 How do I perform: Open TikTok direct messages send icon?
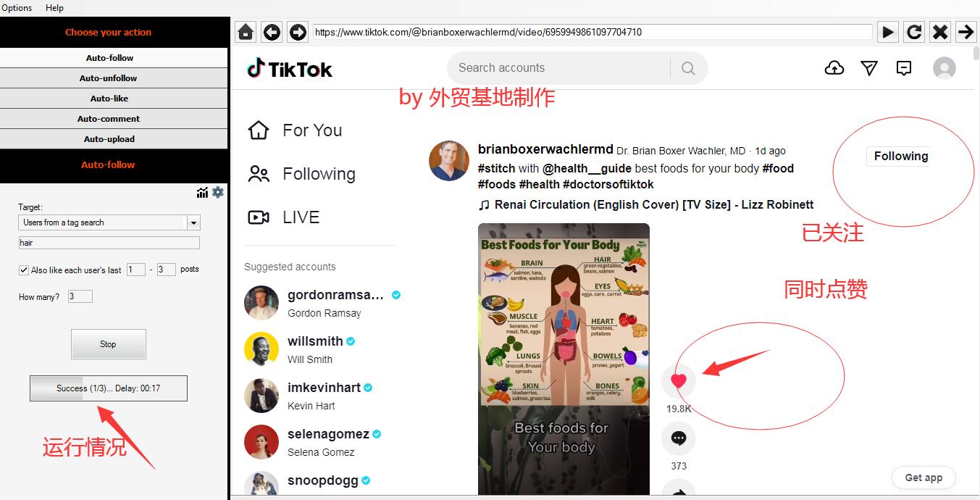pos(868,67)
